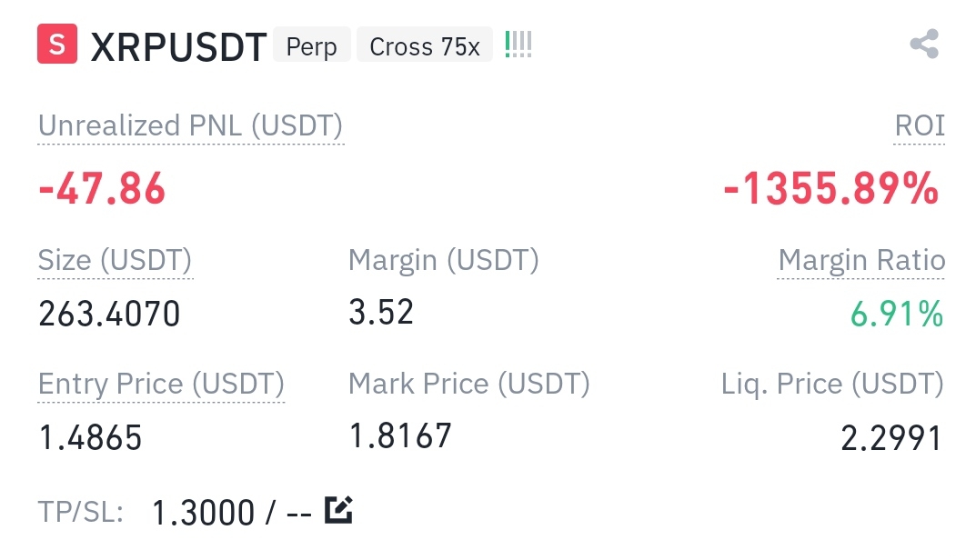Viewport: 976px width, 560px height.
Task: Click the Size (USDT) label
Action: pyautogui.click(x=116, y=260)
